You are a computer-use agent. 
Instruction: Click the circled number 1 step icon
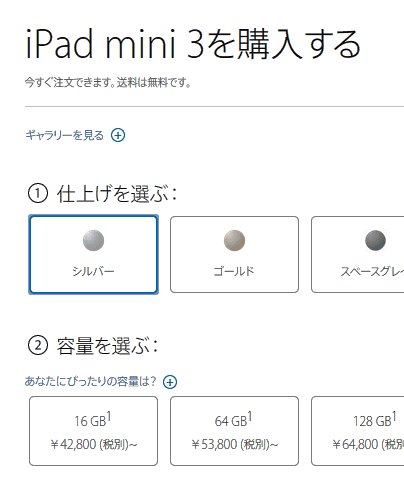coord(38,194)
